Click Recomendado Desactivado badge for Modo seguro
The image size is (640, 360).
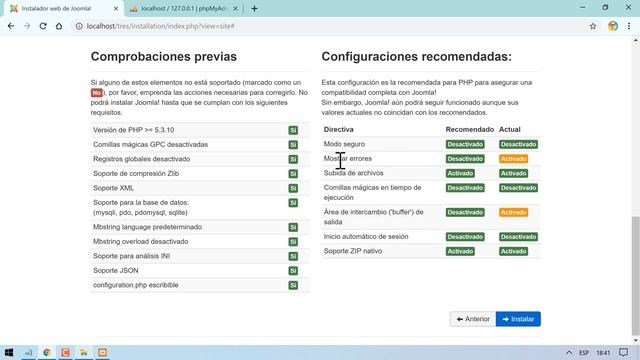[x=465, y=144]
